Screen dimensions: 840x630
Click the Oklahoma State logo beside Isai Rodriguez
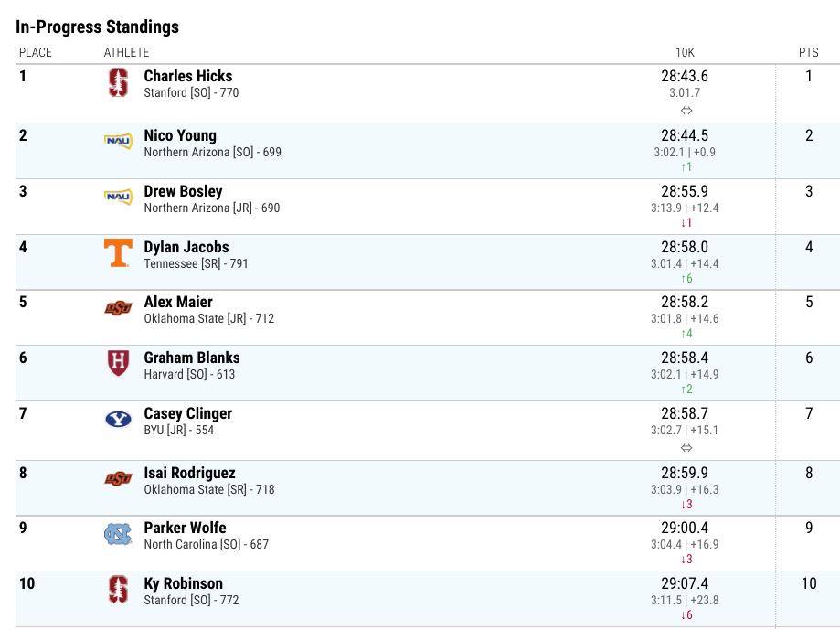[119, 478]
